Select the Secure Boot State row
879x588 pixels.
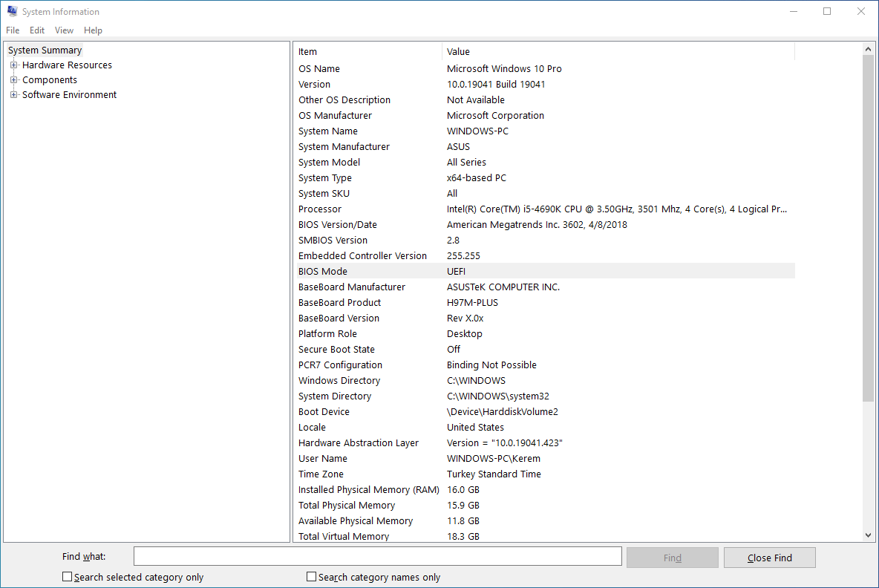point(546,349)
